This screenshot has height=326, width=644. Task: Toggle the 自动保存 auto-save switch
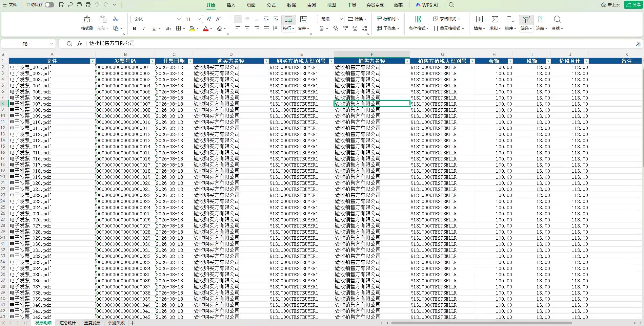pos(49,5)
